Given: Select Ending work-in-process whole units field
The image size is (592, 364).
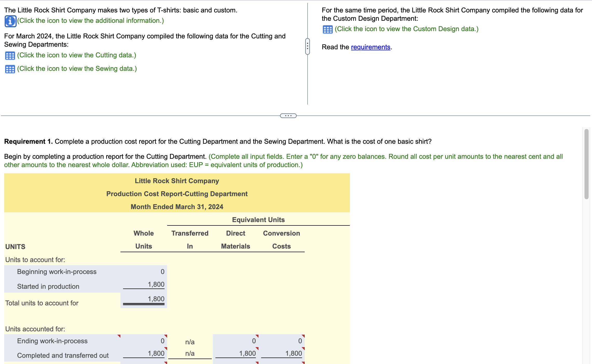Looking at the screenshot, I should coord(144,341).
